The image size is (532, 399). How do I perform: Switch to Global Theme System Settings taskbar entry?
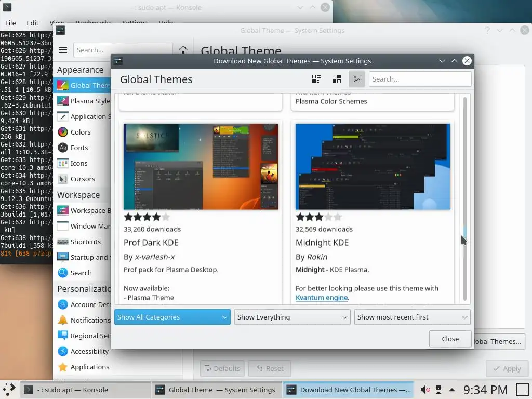[216, 390]
